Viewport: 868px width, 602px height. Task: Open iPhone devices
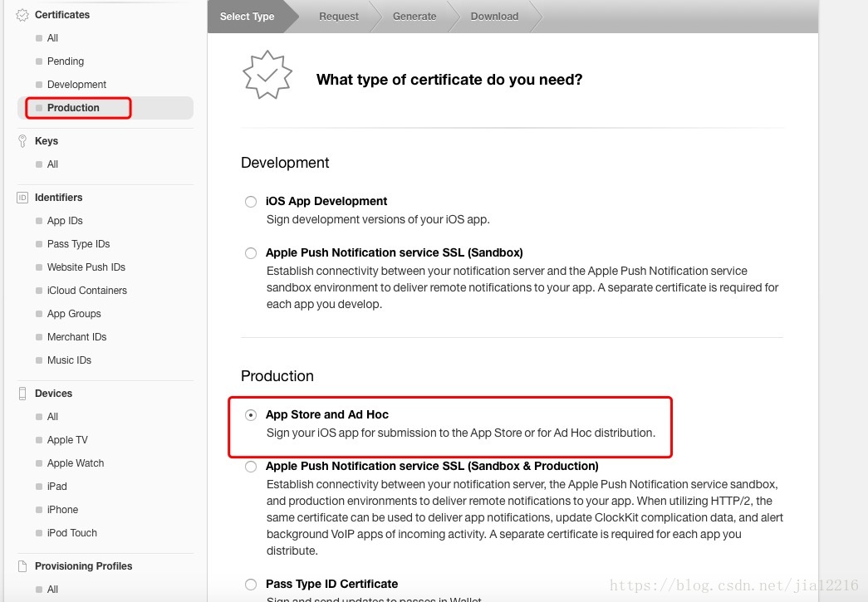[x=62, y=510]
